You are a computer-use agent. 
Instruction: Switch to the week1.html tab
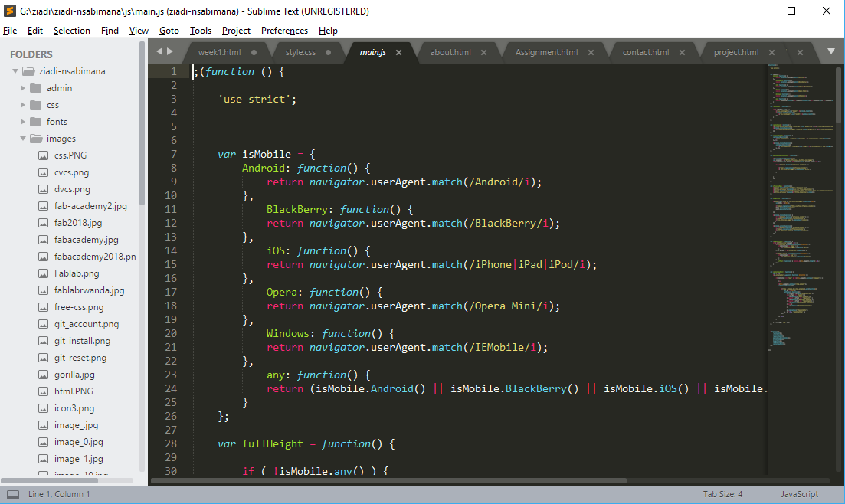click(x=219, y=52)
